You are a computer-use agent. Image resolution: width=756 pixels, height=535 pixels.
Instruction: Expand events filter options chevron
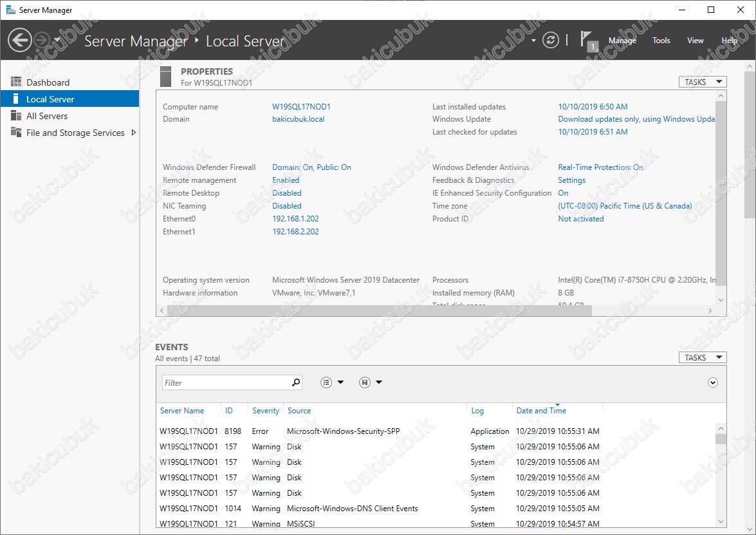coord(713,382)
